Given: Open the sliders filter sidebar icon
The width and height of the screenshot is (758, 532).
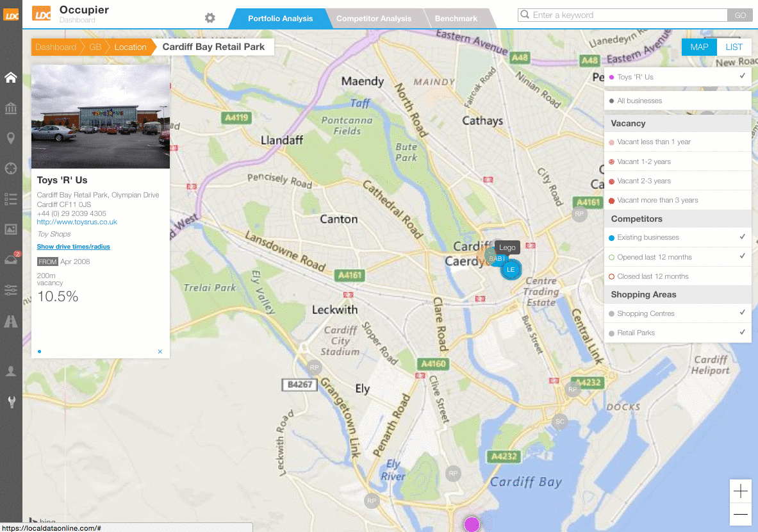Looking at the screenshot, I should pyautogui.click(x=11, y=290).
